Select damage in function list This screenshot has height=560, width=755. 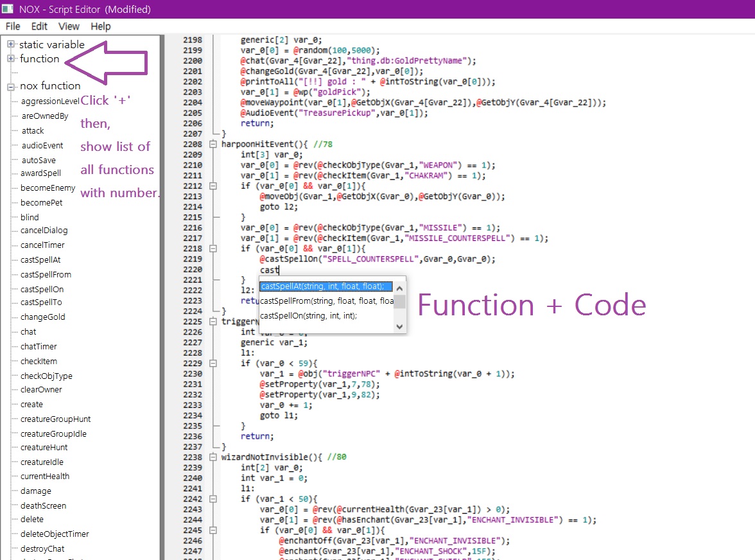tap(36, 491)
